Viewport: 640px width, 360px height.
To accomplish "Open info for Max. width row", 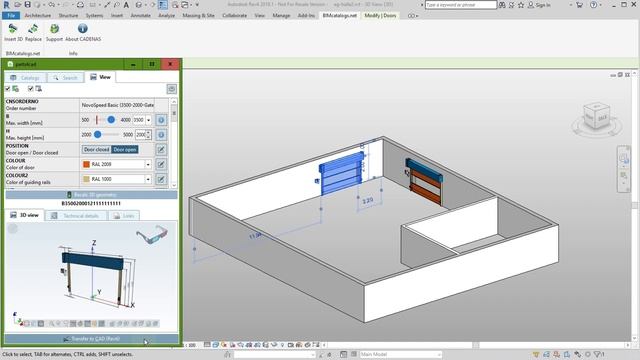I will [161, 120].
